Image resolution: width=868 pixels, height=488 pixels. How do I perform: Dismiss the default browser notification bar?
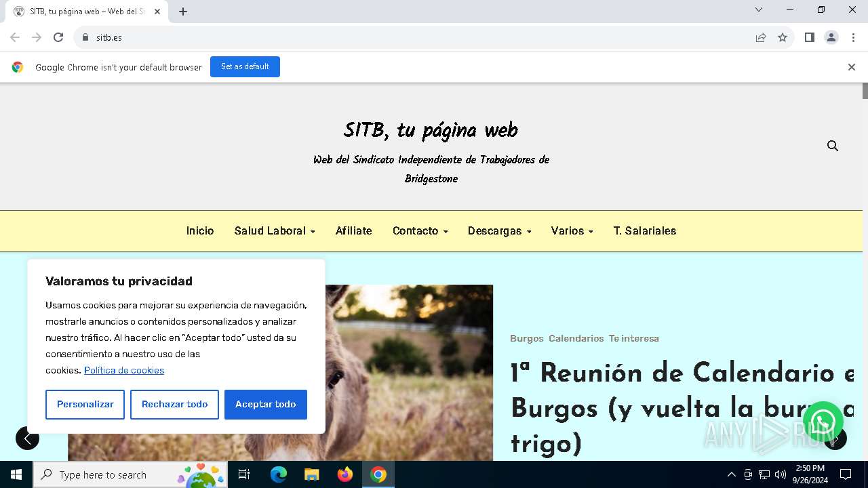(x=851, y=67)
